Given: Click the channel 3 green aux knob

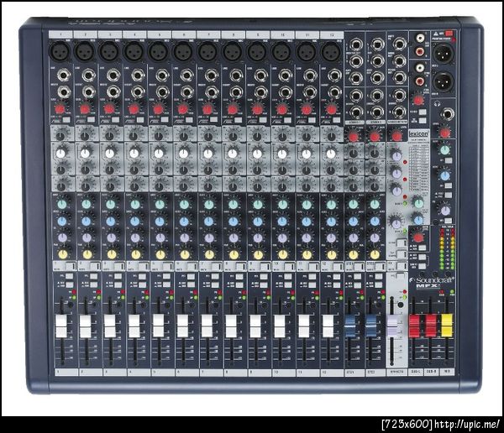Looking at the screenshot, I should click(x=110, y=204).
